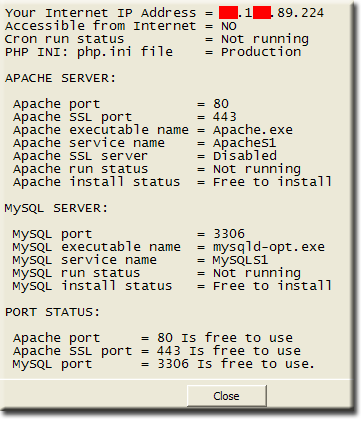Viewport: 364px width, 421px height.
Task: Select the ApacheS1 service name
Action: point(245,143)
